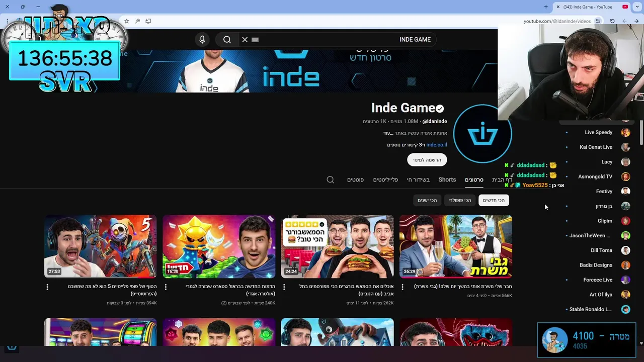Go back with the browser back arrow
Image resolution: width=644 pixels, height=362 pixels.
636,21
